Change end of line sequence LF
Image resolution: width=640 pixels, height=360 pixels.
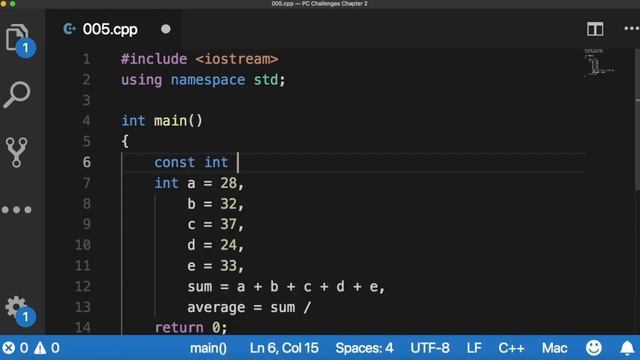click(474, 348)
